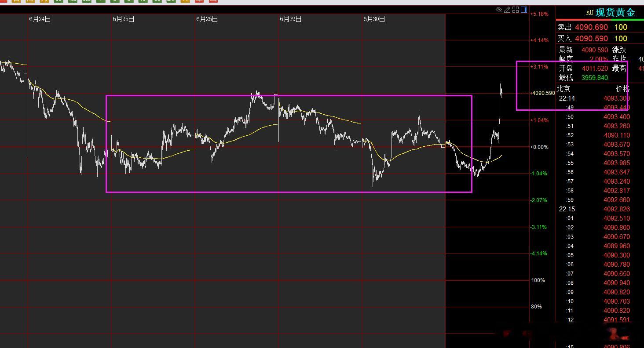
Task: Select the tick price 4092.510
Action: (x=617, y=218)
